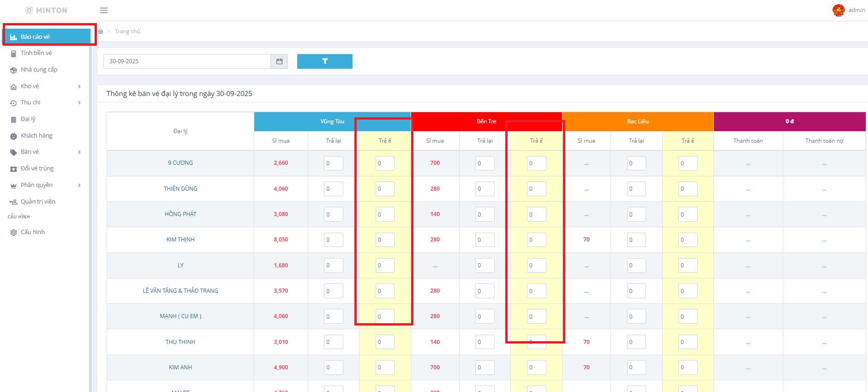Open Nhà cung cấp menu item
868x392 pixels.
pyautogui.click(x=39, y=70)
